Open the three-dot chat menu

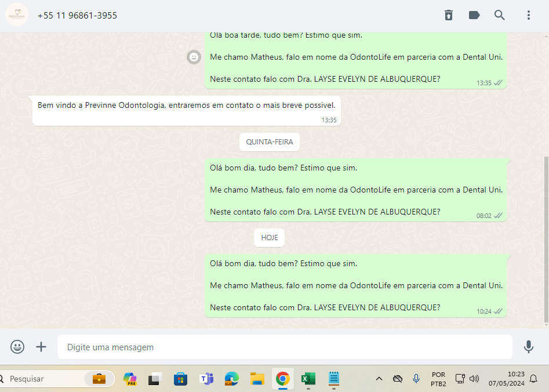click(529, 15)
